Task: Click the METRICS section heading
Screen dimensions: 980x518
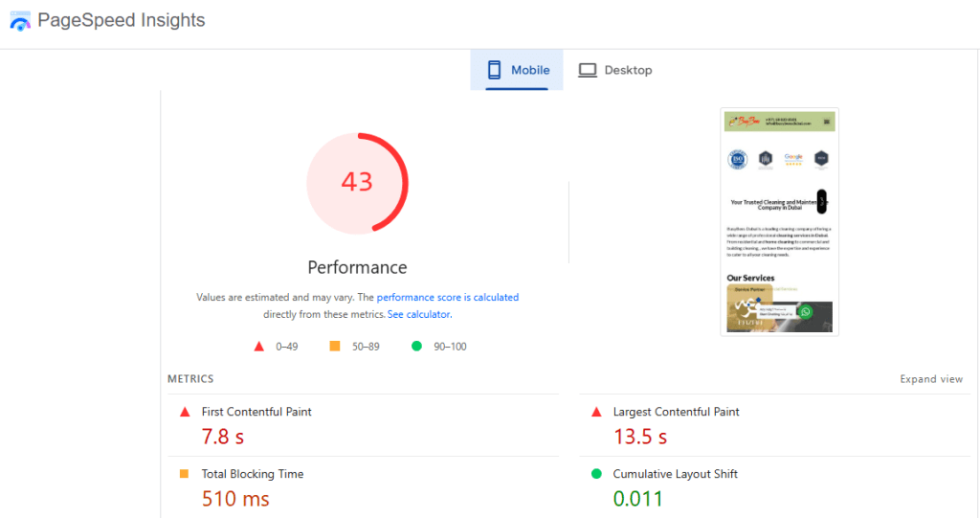Action: point(190,379)
